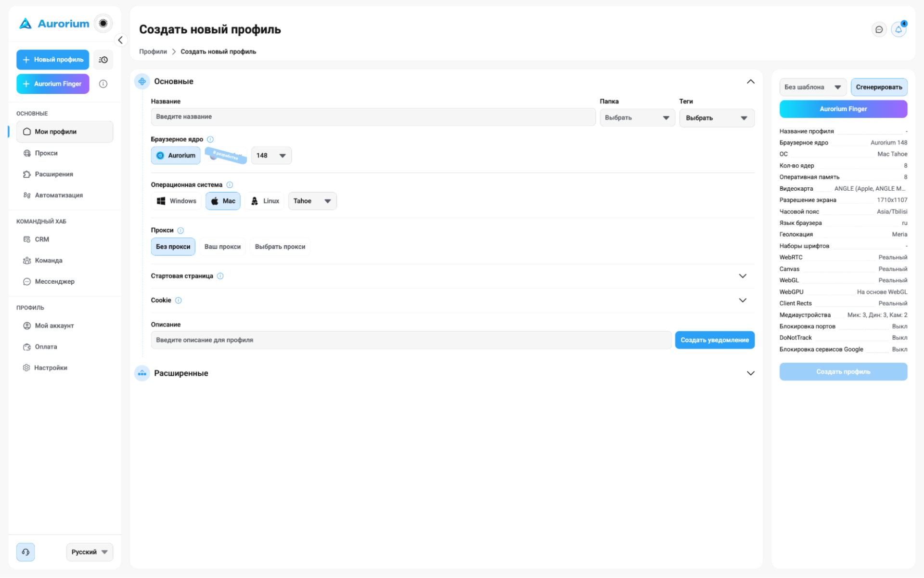
Task: Click the support headset icon
Action: point(26,552)
